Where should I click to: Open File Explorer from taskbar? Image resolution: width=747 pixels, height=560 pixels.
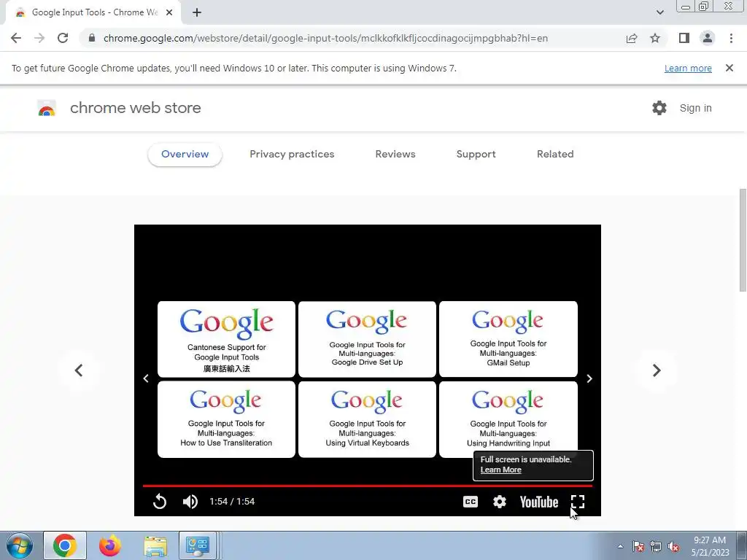tap(155, 545)
